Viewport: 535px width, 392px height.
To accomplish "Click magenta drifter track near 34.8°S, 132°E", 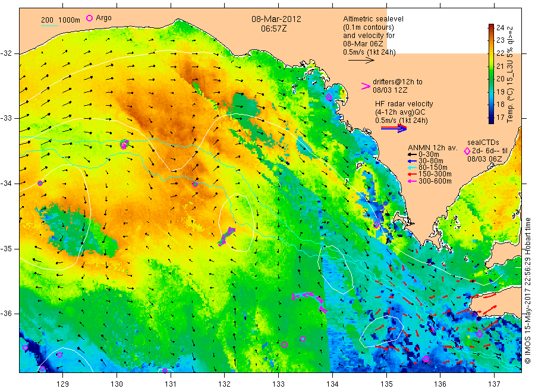I will coord(226,236).
